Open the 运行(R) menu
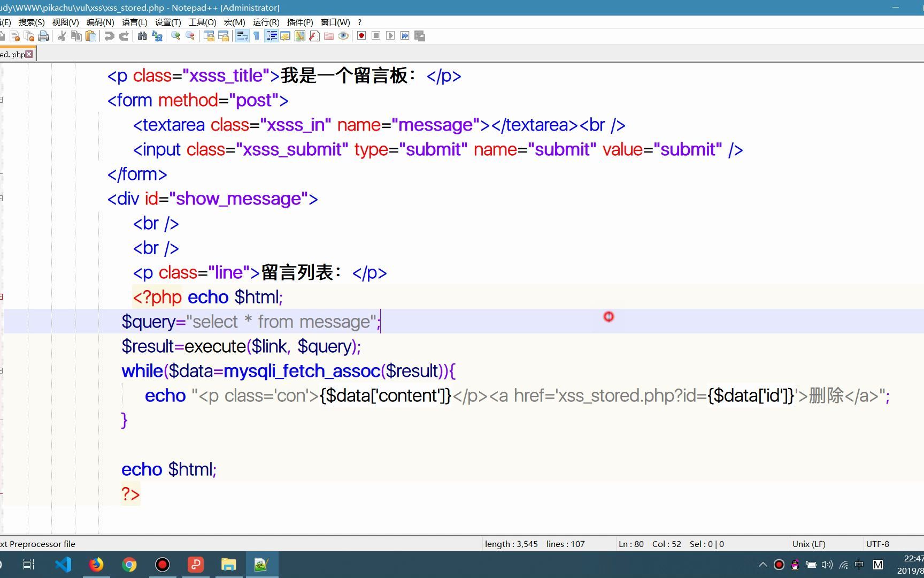 [x=266, y=22]
